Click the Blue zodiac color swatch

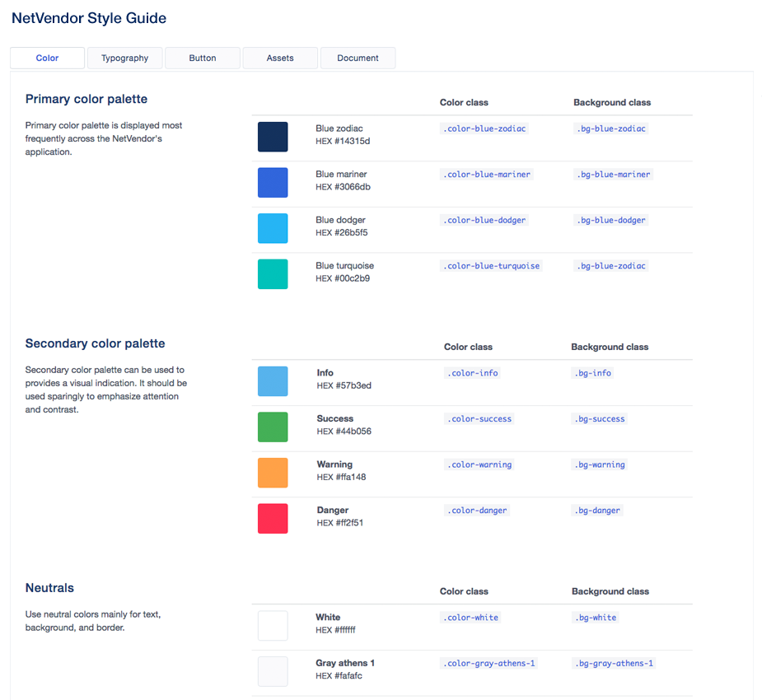click(x=273, y=137)
